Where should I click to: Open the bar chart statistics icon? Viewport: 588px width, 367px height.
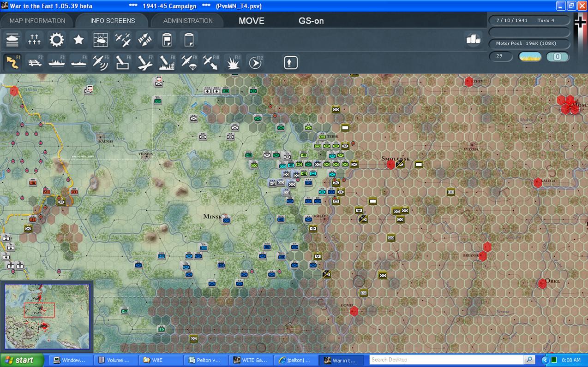tap(474, 40)
